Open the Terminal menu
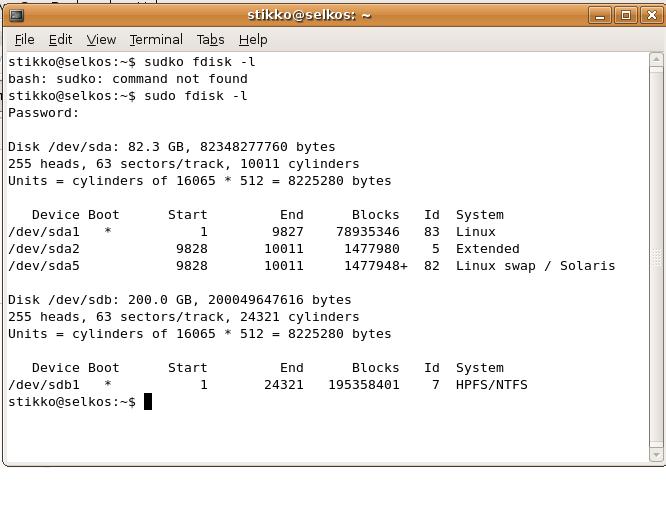Screen dimensions: 666x512 pyautogui.click(x=156, y=40)
